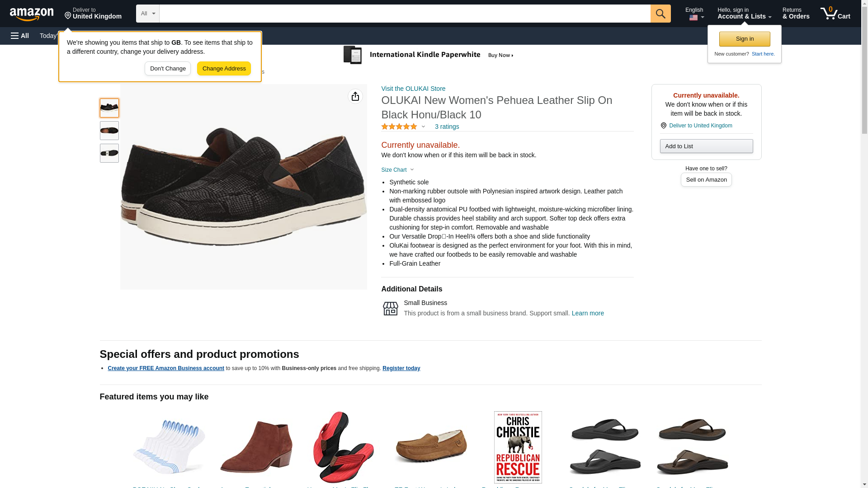Open Account & Lists menu
Viewport: 868px width, 488px height.
[x=744, y=14]
